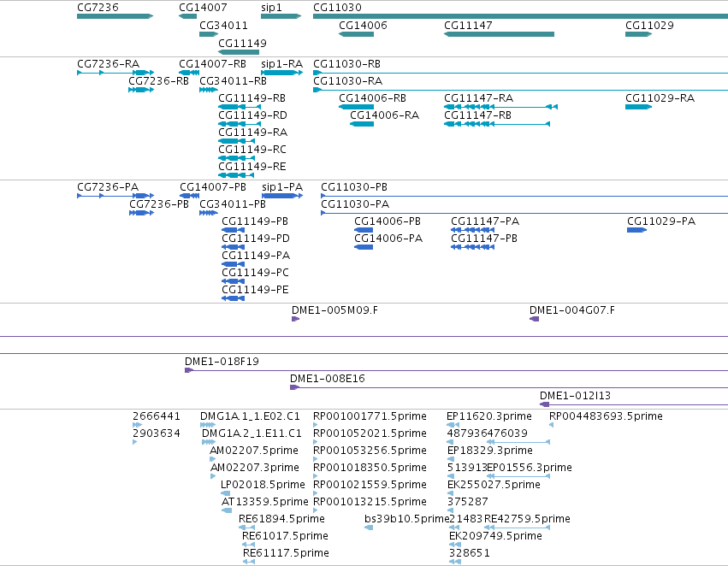This screenshot has height=566, width=728.
Task: Click the CG11147-PB protein label
Action: click(484, 239)
